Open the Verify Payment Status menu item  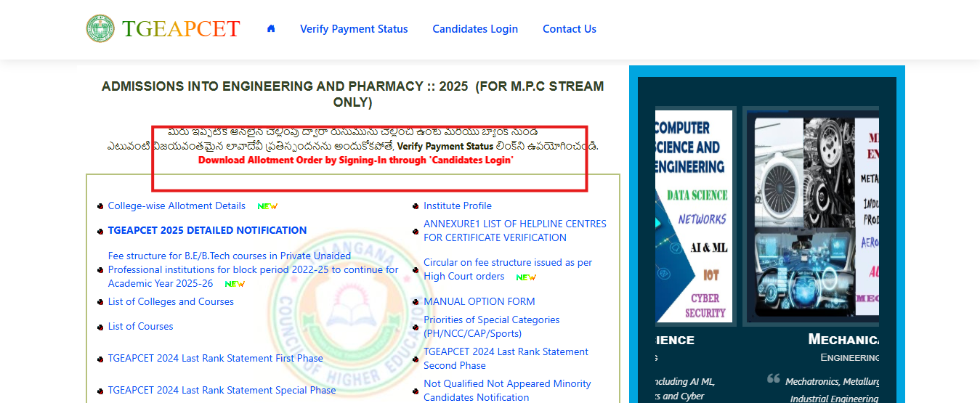point(354,29)
